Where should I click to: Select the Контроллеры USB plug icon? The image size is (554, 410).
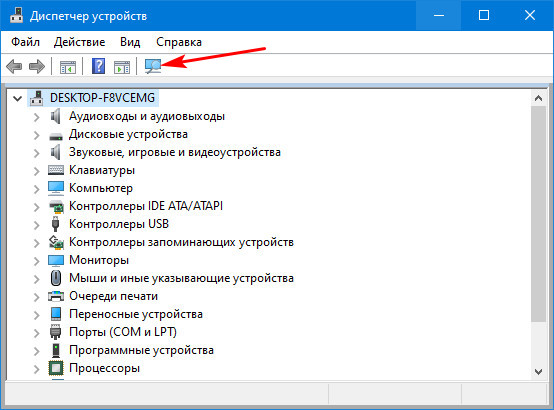(x=55, y=224)
